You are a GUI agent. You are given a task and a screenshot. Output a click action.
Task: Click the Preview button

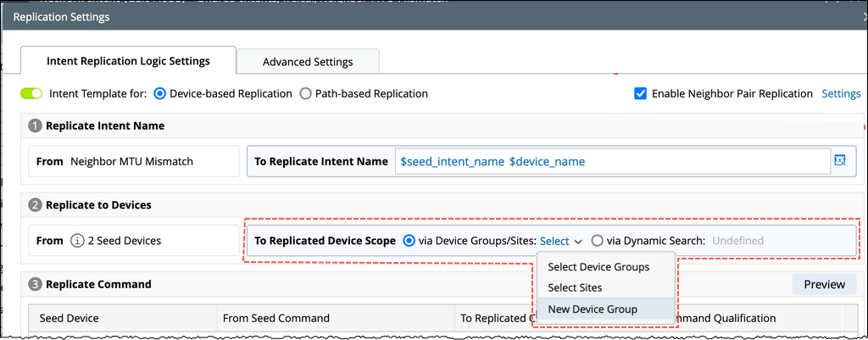pos(824,284)
